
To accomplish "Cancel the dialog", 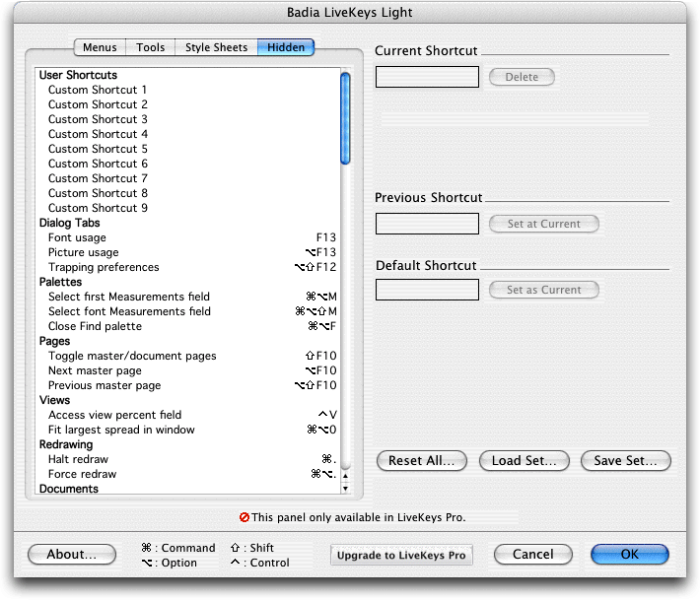I will 533,554.
